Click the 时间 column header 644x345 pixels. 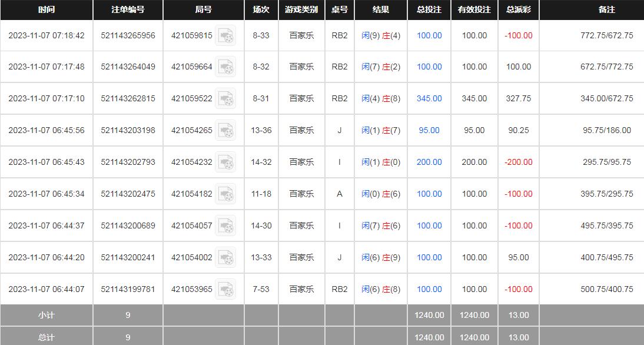[x=47, y=10]
